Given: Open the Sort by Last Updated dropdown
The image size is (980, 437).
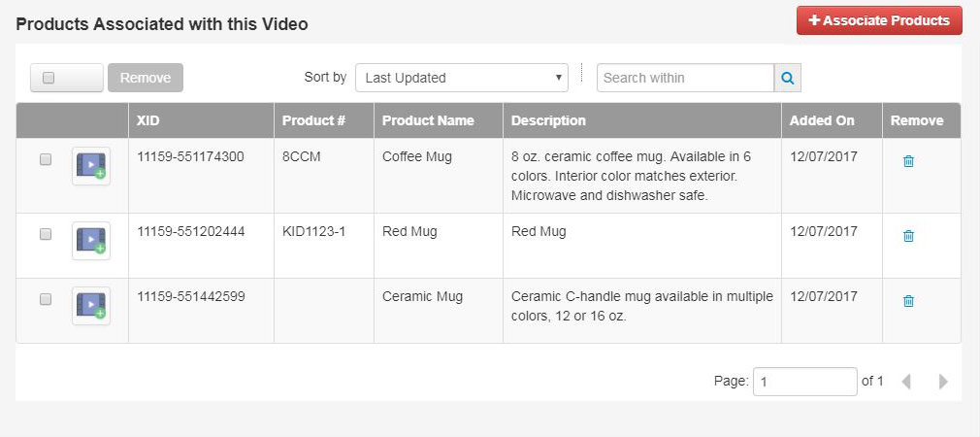Looking at the screenshot, I should point(462,78).
